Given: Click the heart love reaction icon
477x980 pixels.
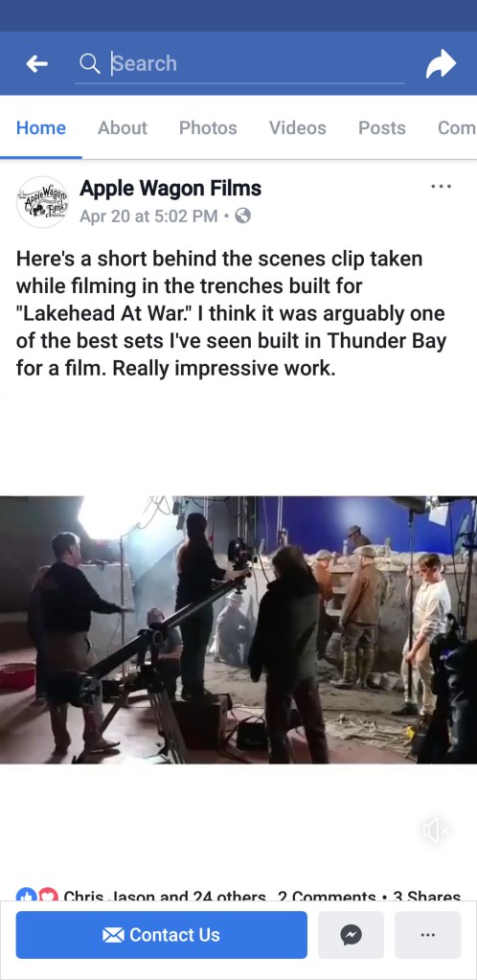Looking at the screenshot, I should (48, 895).
